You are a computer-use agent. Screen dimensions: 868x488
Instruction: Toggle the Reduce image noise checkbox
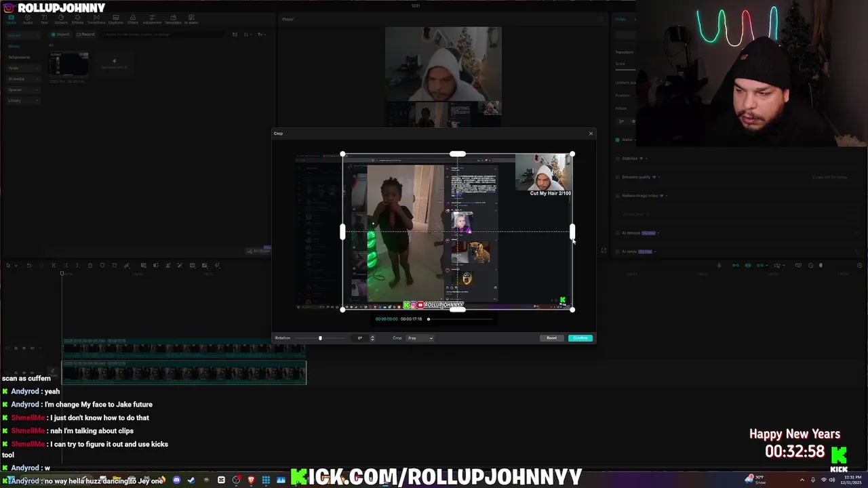coord(617,196)
